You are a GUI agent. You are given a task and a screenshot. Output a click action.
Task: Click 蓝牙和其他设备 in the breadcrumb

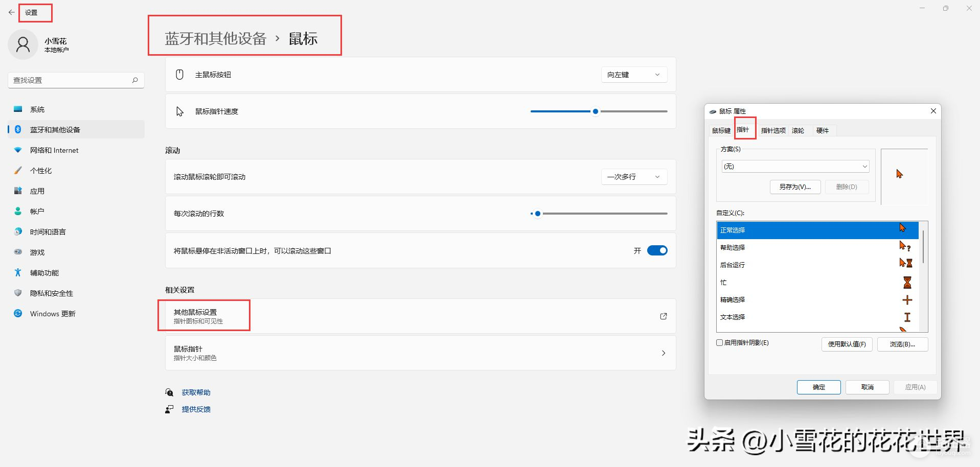(216, 38)
